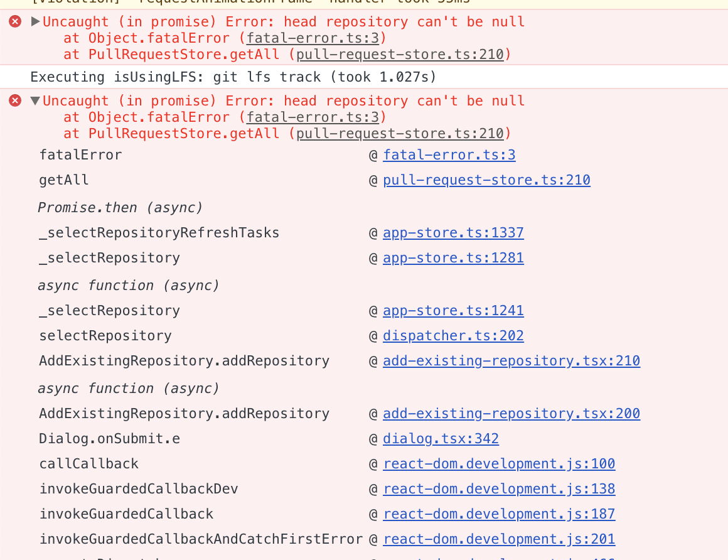Open app-store.ts:1241 source link

click(453, 310)
